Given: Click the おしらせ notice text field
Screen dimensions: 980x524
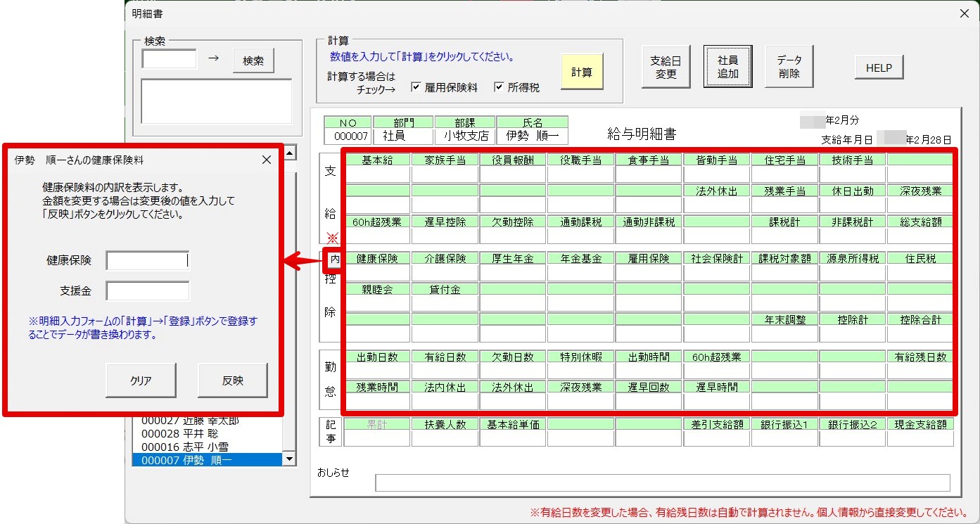Looking at the screenshot, I should click(663, 483).
